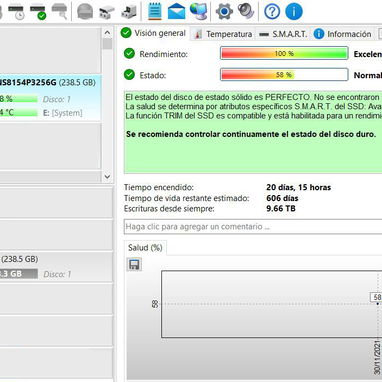Image resolution: width=382 pixels, height=382 pixels.
Task: Click 'Disco: 1' in the selected disk entry
Action: 57,99
